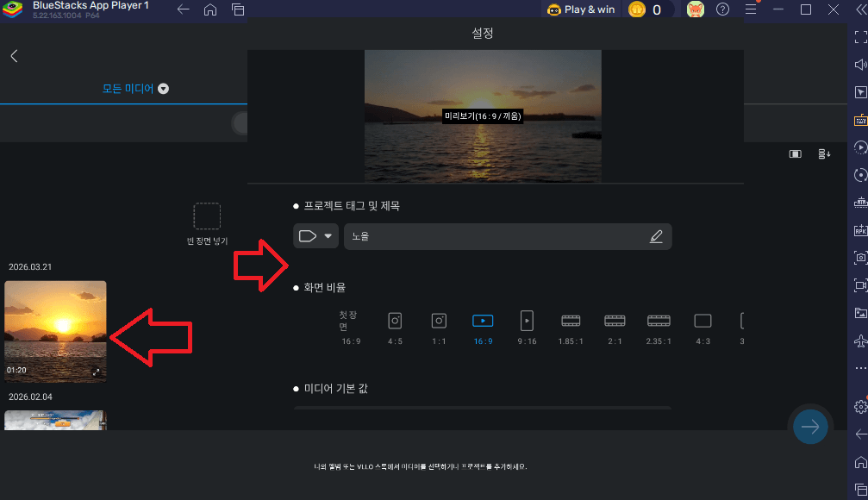Screen dimensions: 868x500
Task: Select the 4:5 Instagram aspect ratio
Action: pos(395,321)
